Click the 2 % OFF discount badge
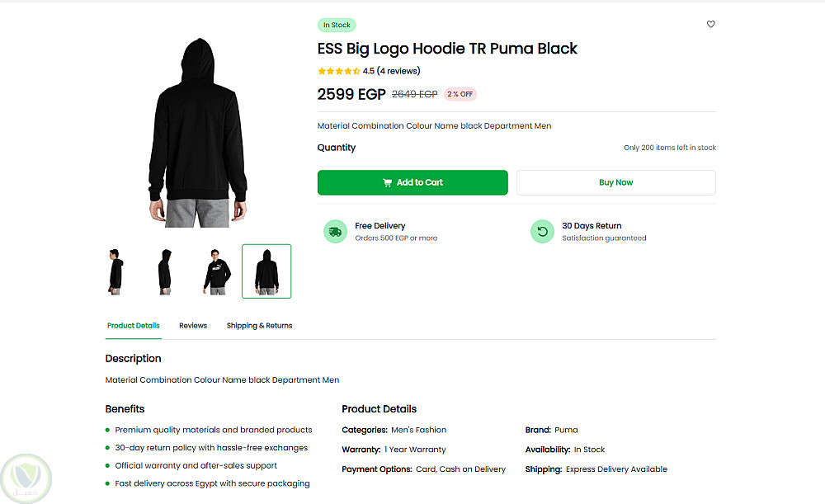The height and width of the screenshot is (504, 825). tap(460, 94)
